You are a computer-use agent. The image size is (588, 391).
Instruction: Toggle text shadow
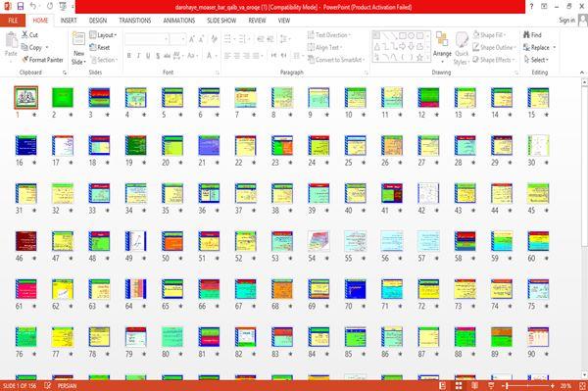(158, 56)
